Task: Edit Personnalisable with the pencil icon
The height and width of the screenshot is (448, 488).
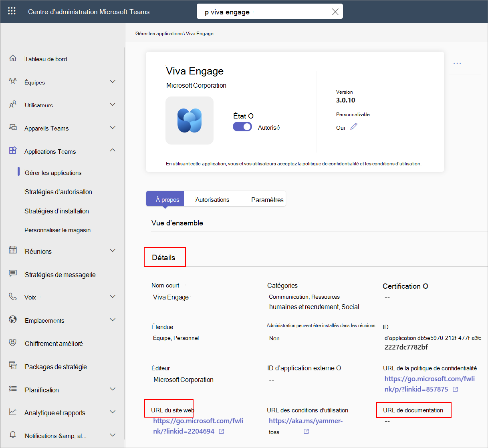Action: click(x=354, y=127)
